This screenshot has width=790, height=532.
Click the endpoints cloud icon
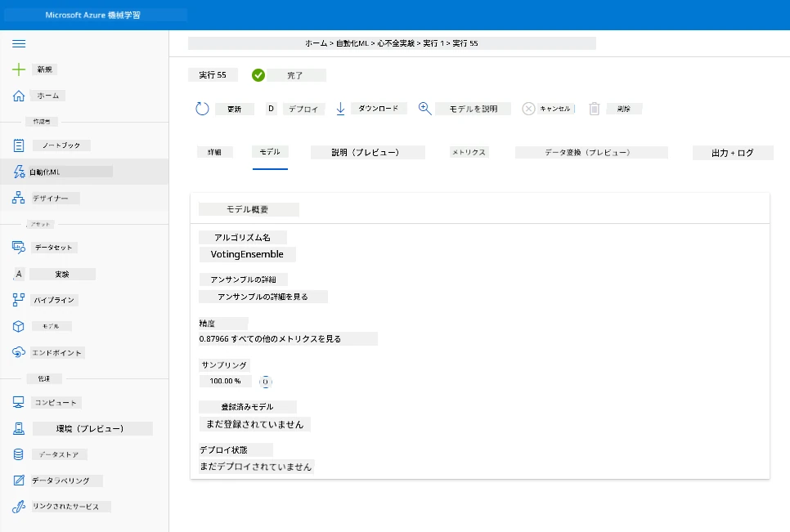pyautogui.click(x=19, y=352)
